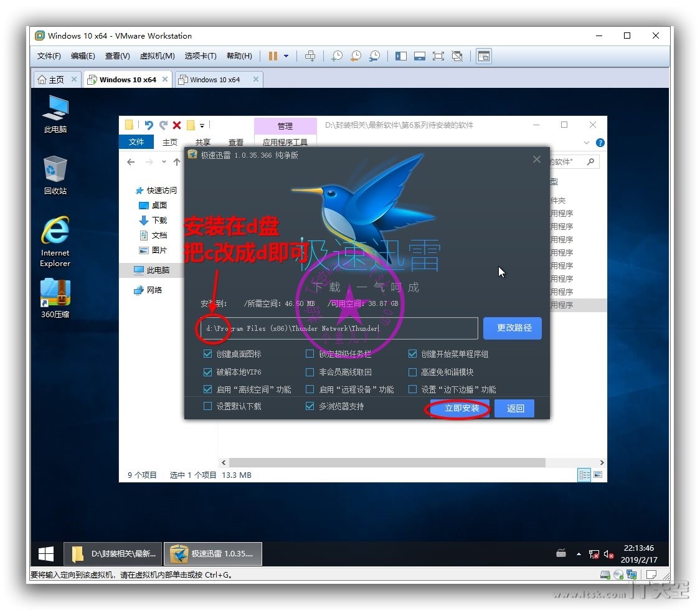Select 网络 in navigation pane
The width and height of the screenshot is (700, 610).
point(148,290)
